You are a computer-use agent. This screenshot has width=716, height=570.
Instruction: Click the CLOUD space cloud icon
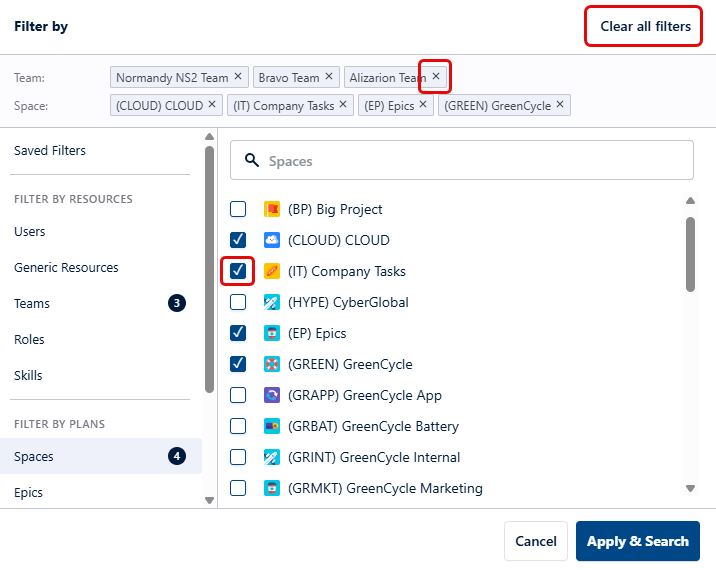click(272, 240)
